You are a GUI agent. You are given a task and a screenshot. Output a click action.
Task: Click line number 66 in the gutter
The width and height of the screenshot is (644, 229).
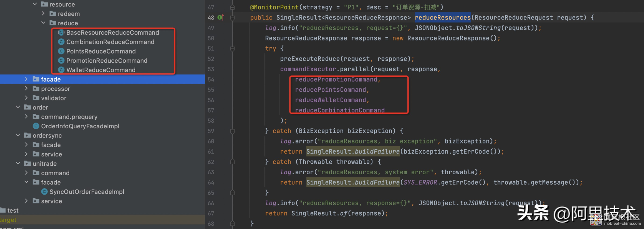tap(211, 203)
